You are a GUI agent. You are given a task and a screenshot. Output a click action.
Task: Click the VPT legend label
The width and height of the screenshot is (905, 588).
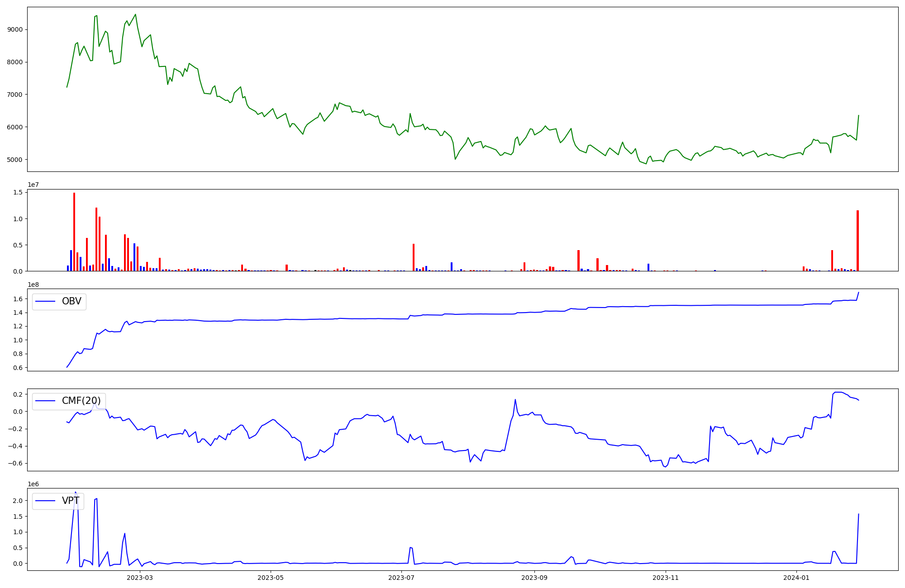71,500
